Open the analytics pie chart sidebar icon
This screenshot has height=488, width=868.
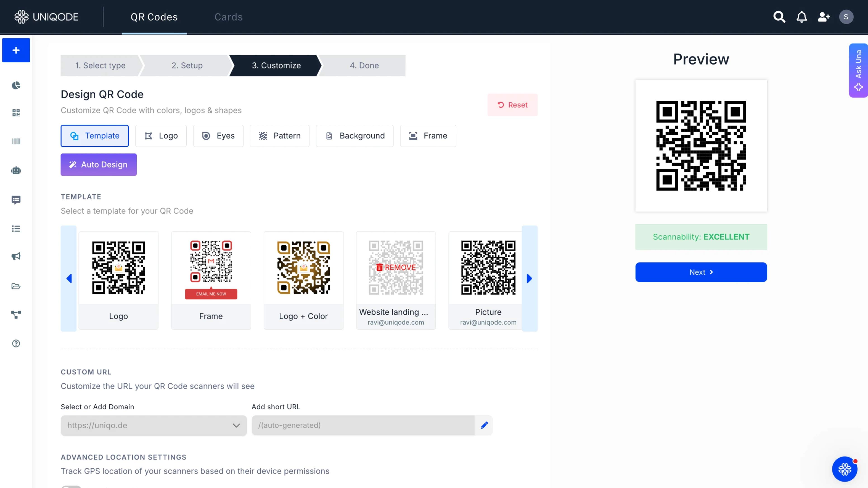point(16,86)
